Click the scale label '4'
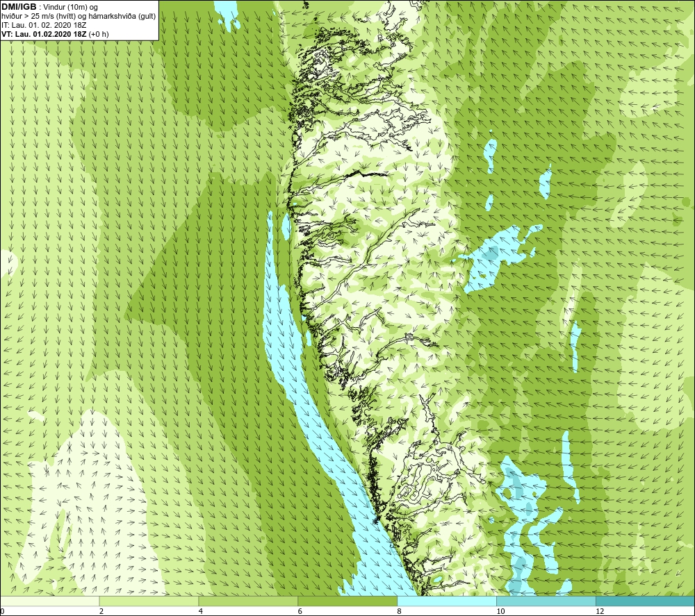695x616 pixels. (x=201, y=612)
